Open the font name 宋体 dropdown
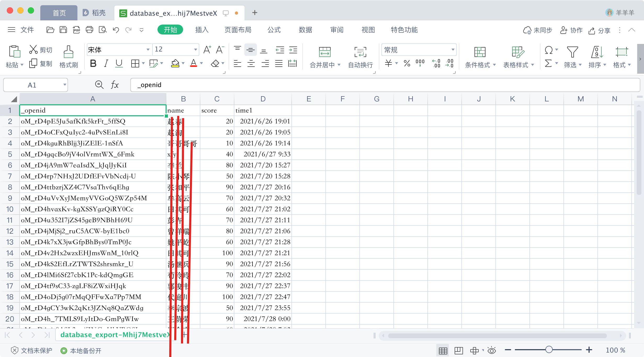 [148, 49]
